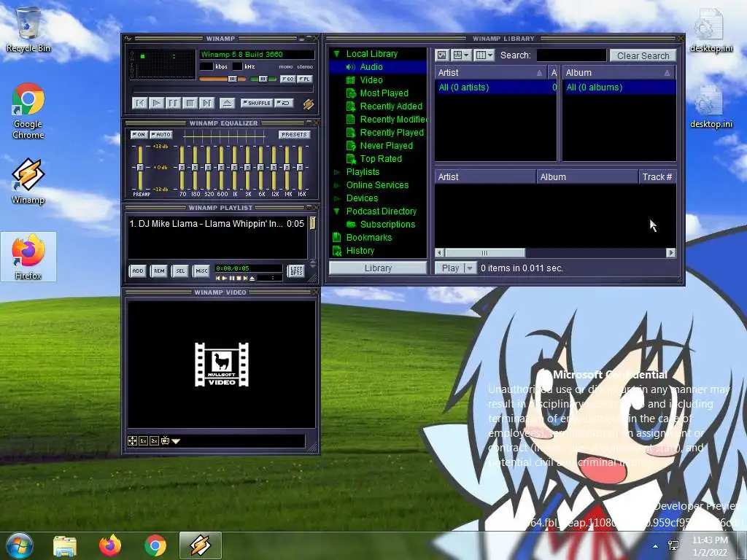Select Video in the library tree
The width and height of the screenshot is (747, 560).
point(371,80)
